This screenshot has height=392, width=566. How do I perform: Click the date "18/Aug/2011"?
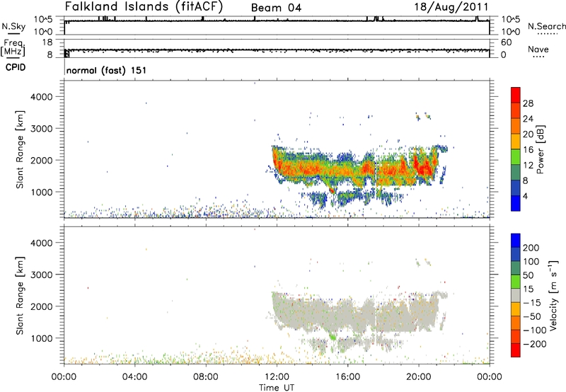[x=451, y=7]
